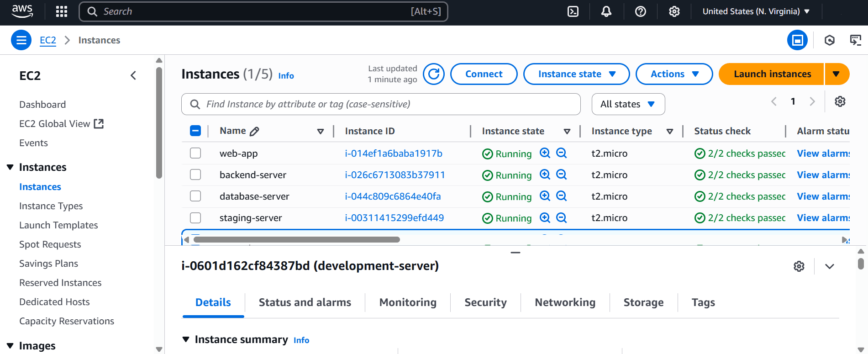Click the Find Instance filter field

[x=381, y=104]
